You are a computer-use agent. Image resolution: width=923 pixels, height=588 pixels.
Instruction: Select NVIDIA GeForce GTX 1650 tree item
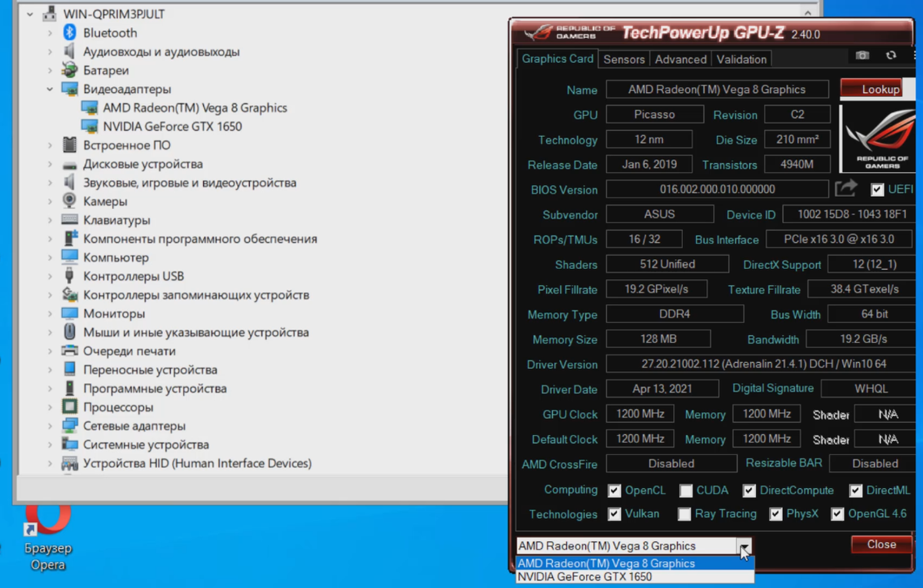172,126
